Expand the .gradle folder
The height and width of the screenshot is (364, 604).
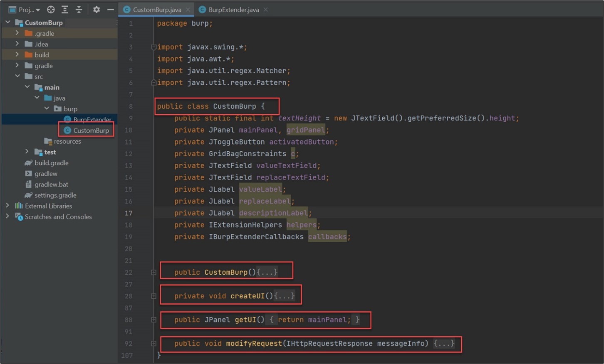point(17,33)
